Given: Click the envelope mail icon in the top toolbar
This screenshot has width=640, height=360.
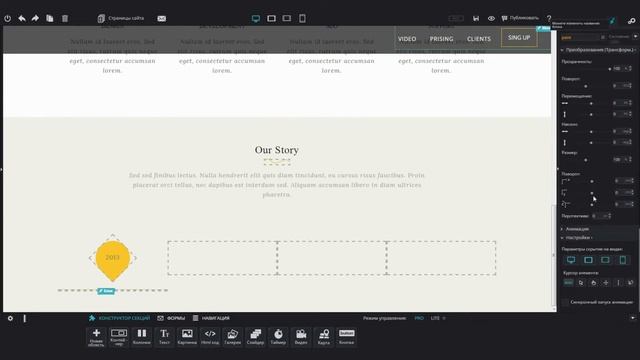Looking at the screenshot, I should 162,18.
